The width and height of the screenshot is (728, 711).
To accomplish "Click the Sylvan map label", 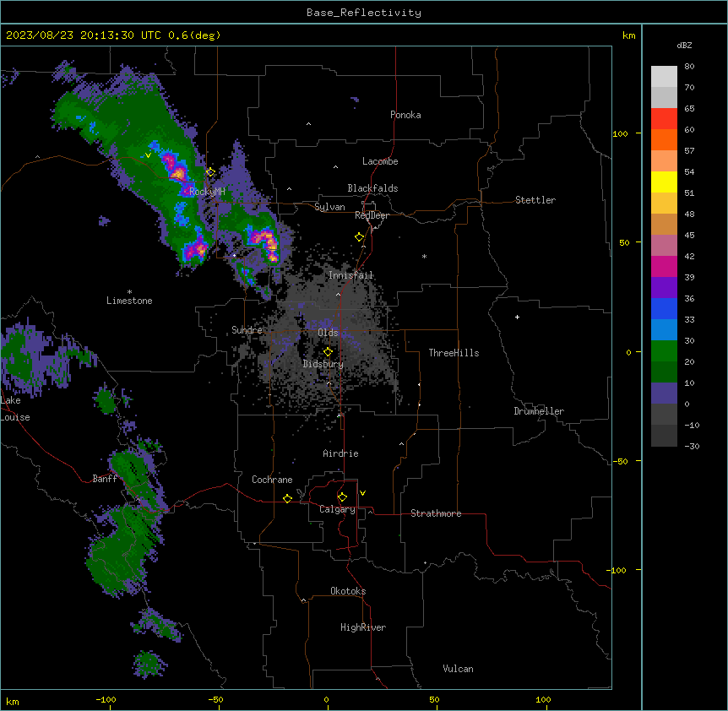I will (x=329, y=207).
